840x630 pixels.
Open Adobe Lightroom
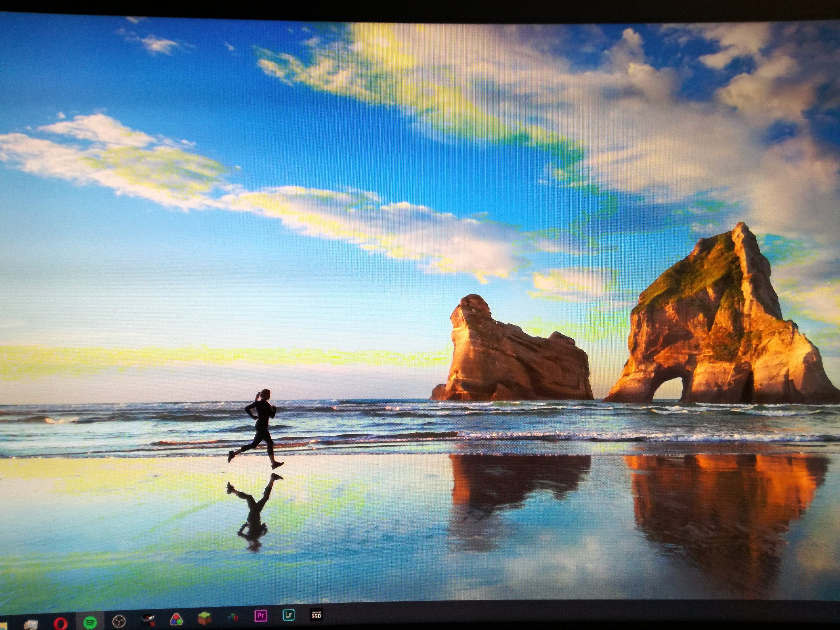(x=289, y=615)
